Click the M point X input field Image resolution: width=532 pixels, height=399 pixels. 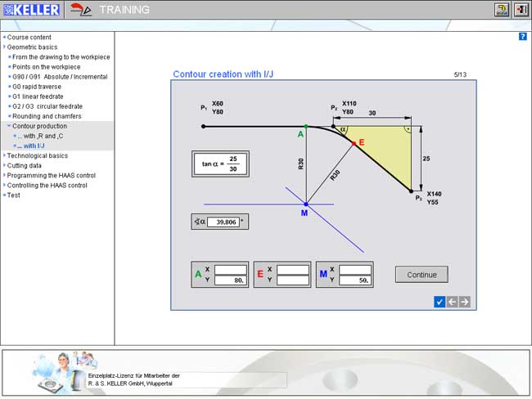(355, 270)
